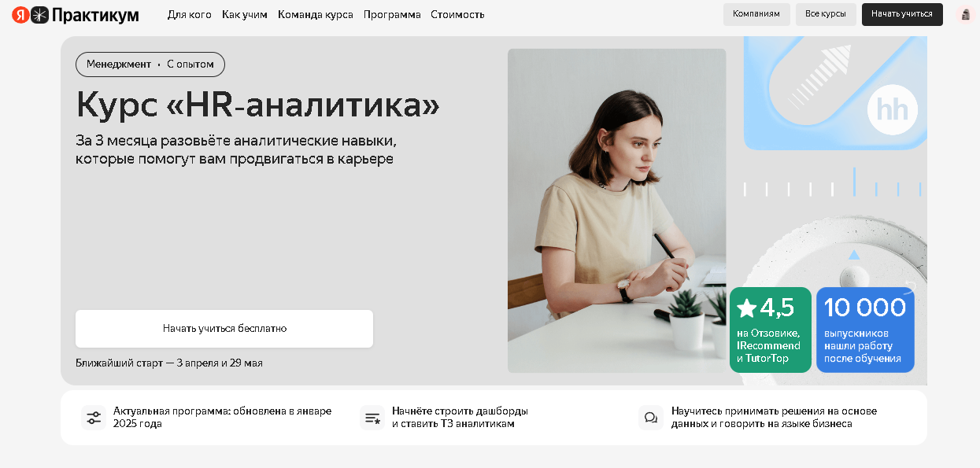Click Начать учиться бесплатно button
Image resolution: width=980 pixels, height=468 pixels.
pyautogui.click(x=224, y=328)
